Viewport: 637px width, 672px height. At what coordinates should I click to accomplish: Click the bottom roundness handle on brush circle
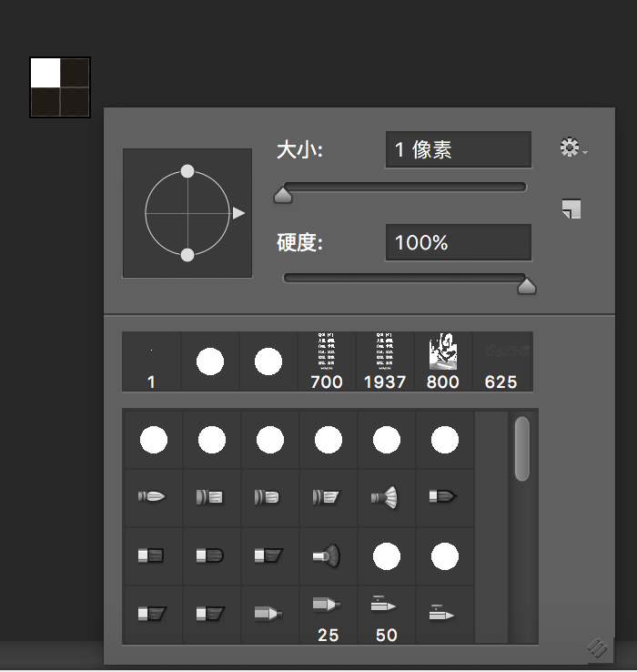pyautogui.click(x=187, y=255)
